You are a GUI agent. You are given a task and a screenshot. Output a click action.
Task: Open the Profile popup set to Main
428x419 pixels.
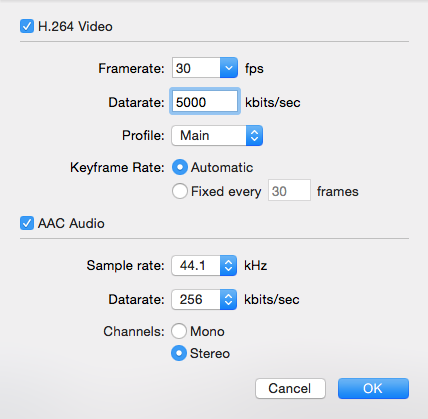[x=217, y=135]
